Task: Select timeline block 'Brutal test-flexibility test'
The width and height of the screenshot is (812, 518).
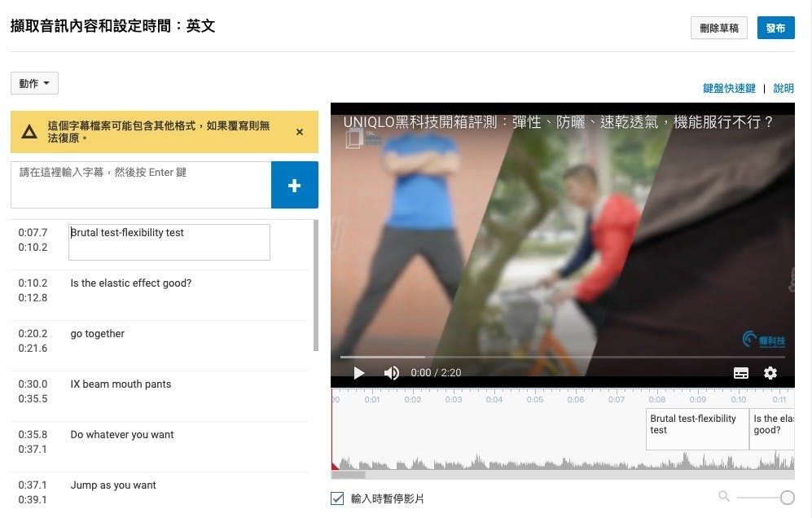Action: point(697,429)
